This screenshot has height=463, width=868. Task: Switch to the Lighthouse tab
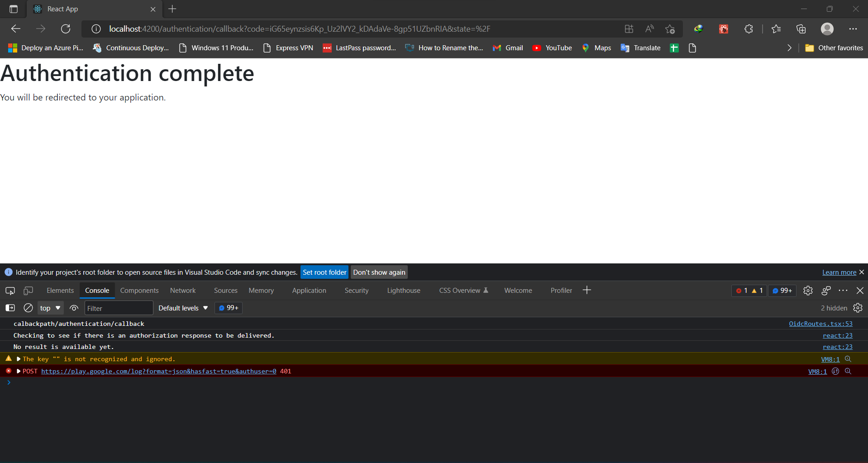tap(403, 290)
